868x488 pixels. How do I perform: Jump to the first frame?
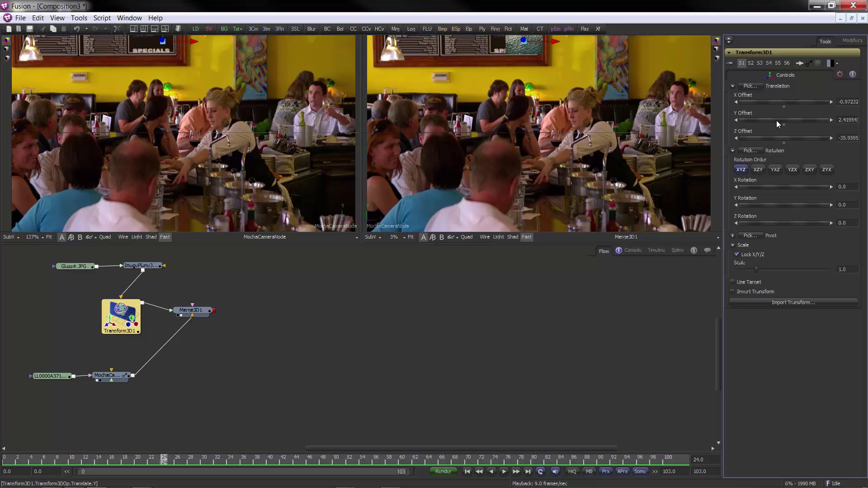coord(467,471)
